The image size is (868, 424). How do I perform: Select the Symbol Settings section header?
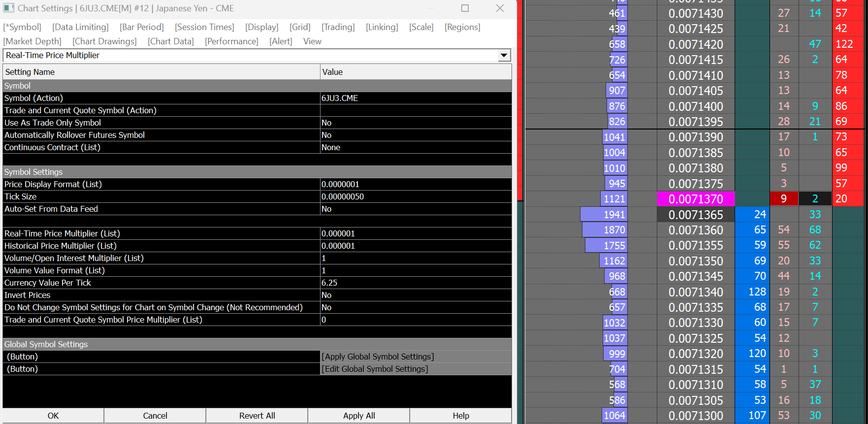click(x=257, y=172)
